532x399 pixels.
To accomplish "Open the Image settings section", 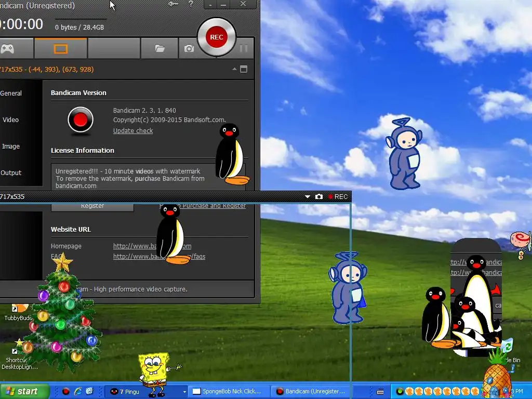I will [10, 146].
